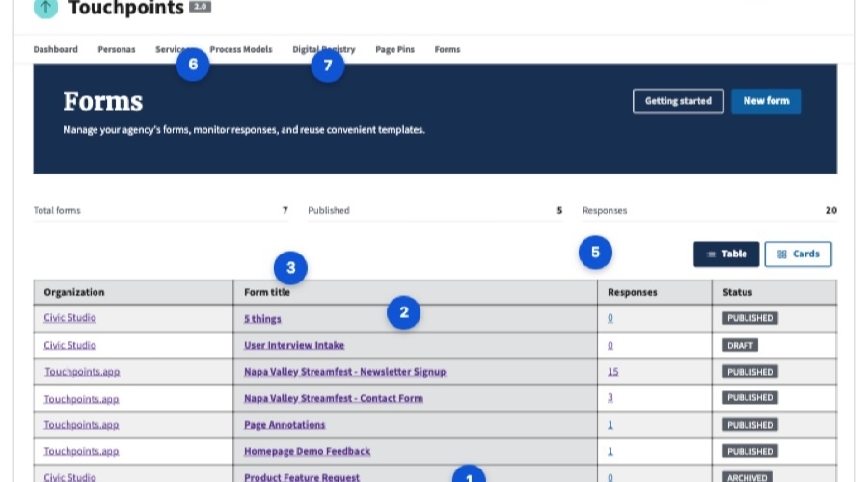Open Napa Valley Streamfest - Newsletter Signup form

click(344, 371)
